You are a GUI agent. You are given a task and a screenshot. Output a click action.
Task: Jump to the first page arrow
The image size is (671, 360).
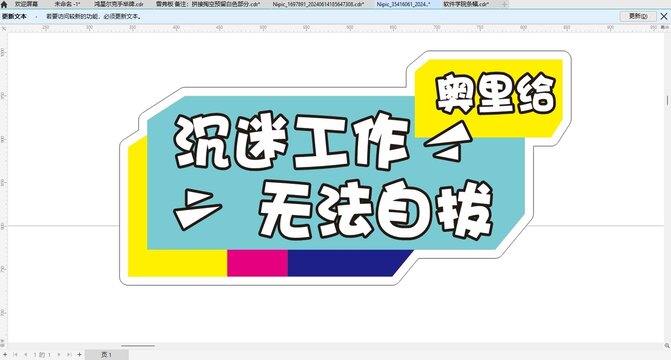click(x=15, y=355)
